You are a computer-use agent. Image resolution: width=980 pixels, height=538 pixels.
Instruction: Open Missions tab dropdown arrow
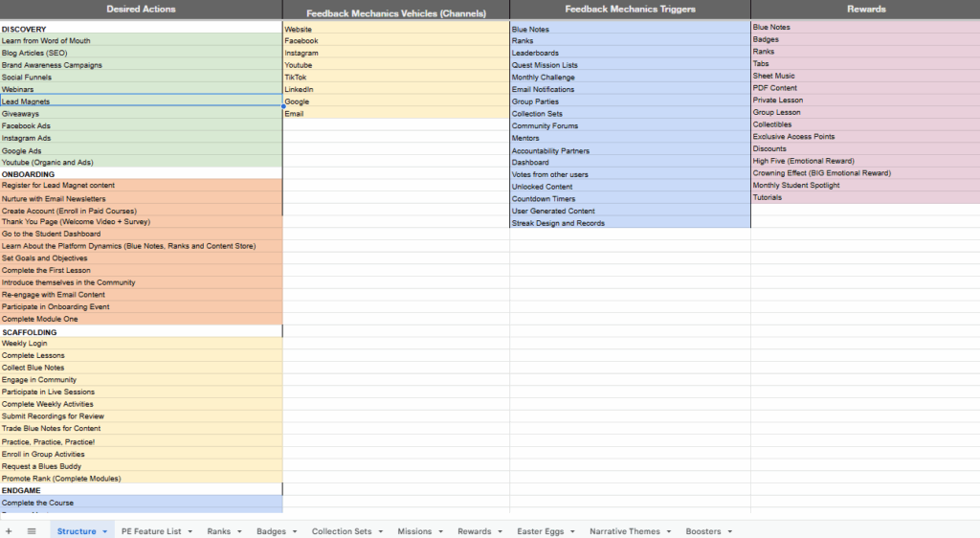440,531
